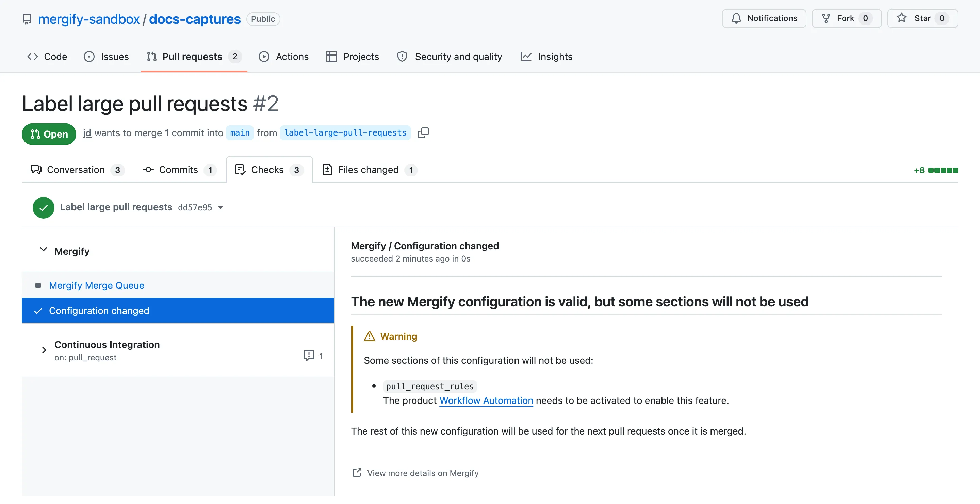This screenshot has width=980, height=504.
Task: Show the Commits tab
Action: pos(180,170)
